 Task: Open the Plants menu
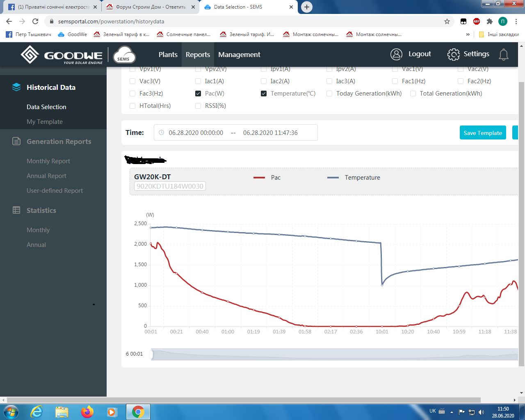pyautogui.click(x=168, y=55)
